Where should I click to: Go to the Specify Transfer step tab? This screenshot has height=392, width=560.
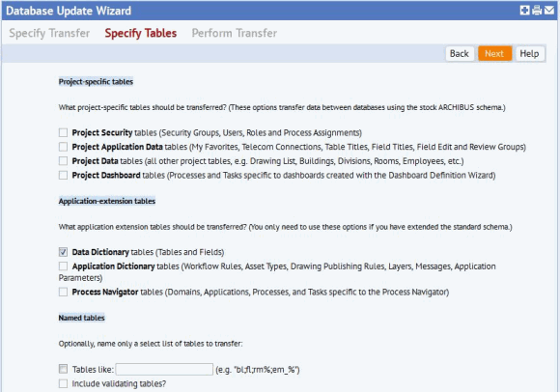tap(49, 33)
